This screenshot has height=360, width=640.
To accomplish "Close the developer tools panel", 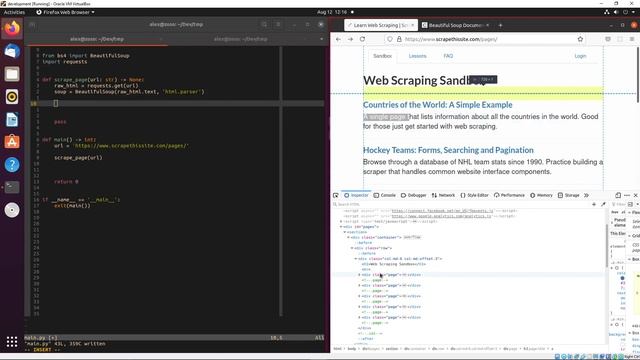I will pos(636,196).
